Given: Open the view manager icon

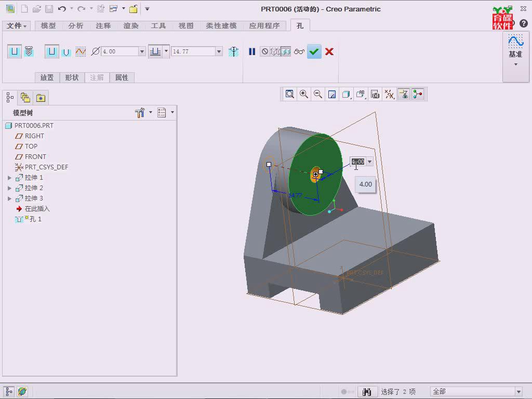Looking at the screenshot, I should pyautogui.click(x=375, y=95).
